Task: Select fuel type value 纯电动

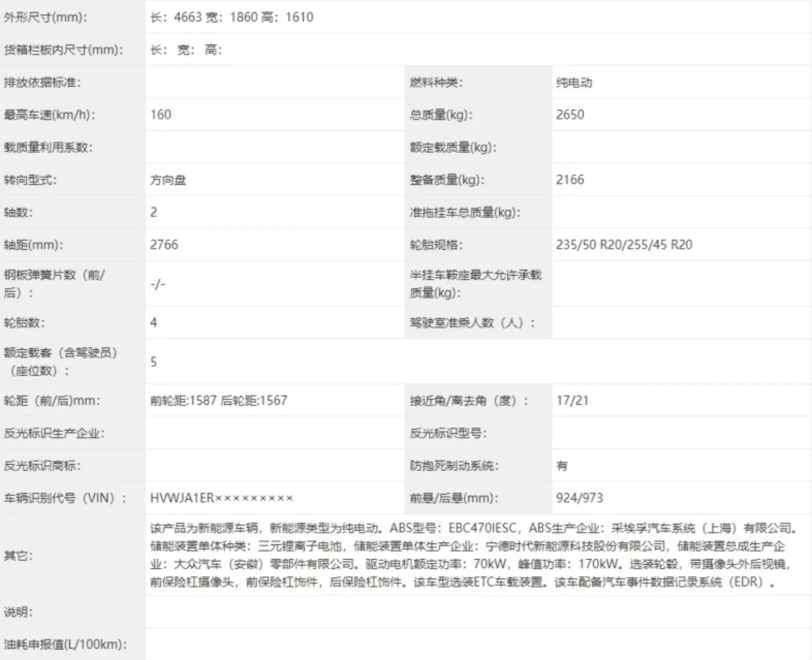Action: (x=574, y=82)
